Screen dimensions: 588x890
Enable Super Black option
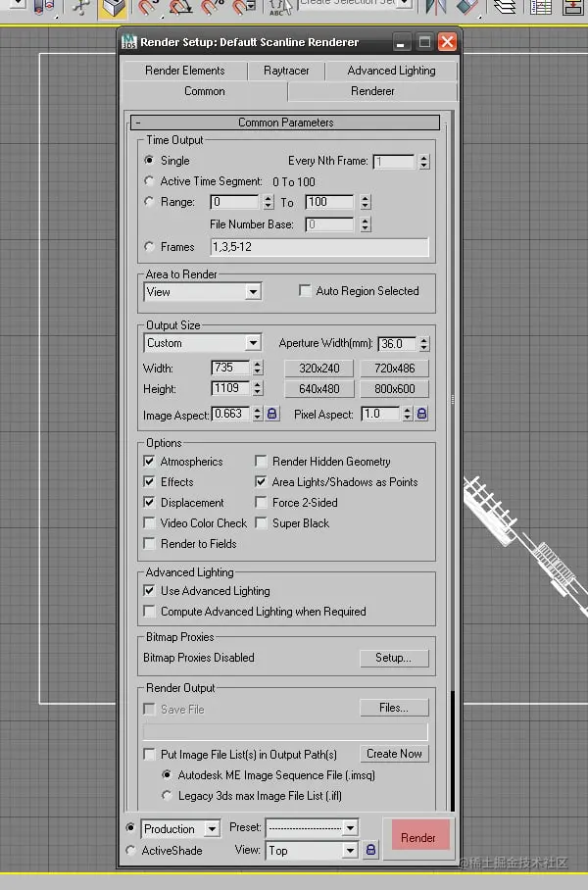(x=261, y=522)
